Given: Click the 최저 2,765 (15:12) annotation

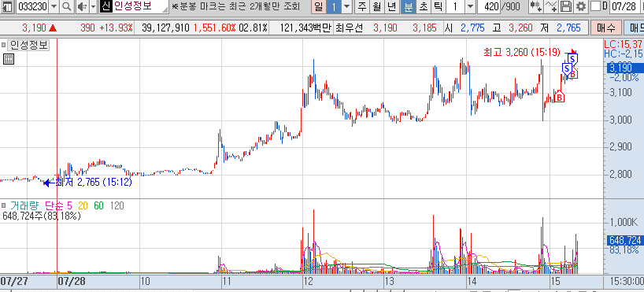Looking at the screenshot, I should (x=94, y=183).
